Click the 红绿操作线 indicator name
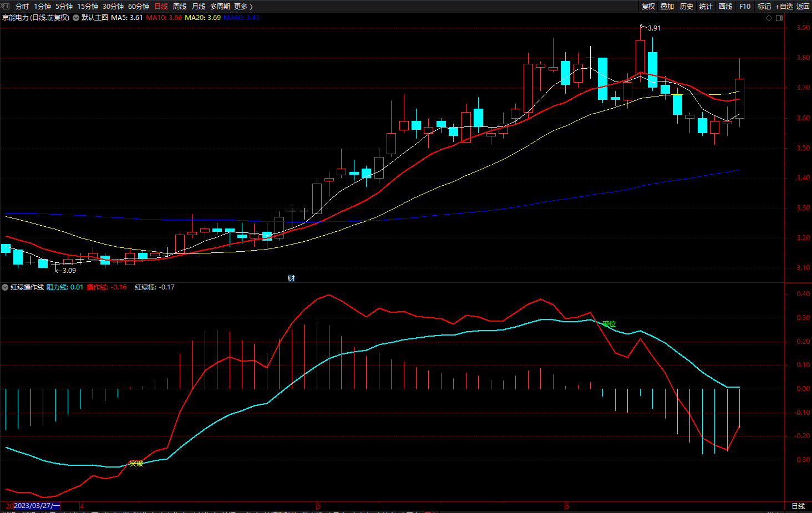 [27, 287]
